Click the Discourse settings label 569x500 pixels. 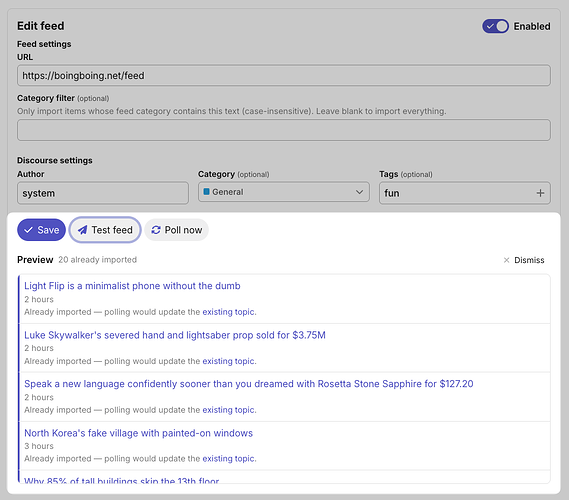click(55, 160)
